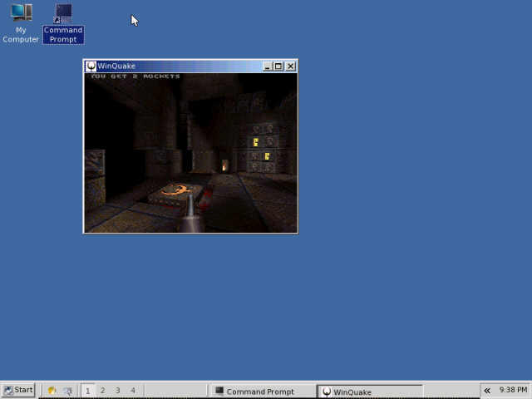Viewport: 532px width, 399px height.
Task: Switch to virtual desktop 1
Action: [88, 390]
